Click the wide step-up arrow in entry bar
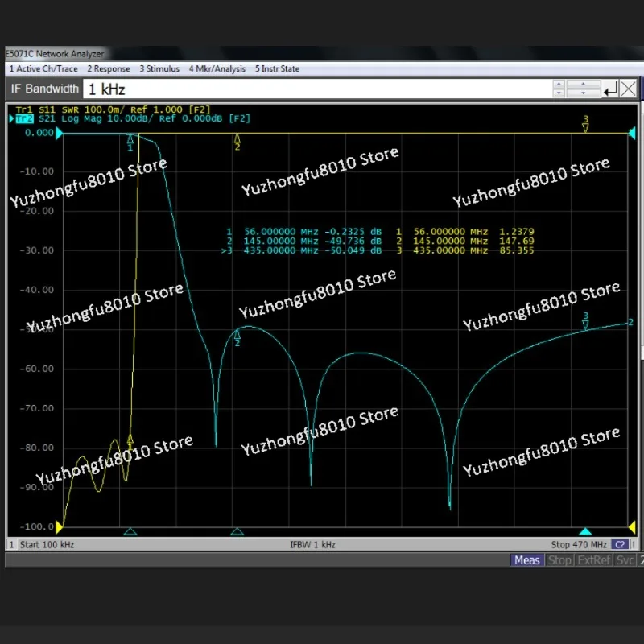 583,85
